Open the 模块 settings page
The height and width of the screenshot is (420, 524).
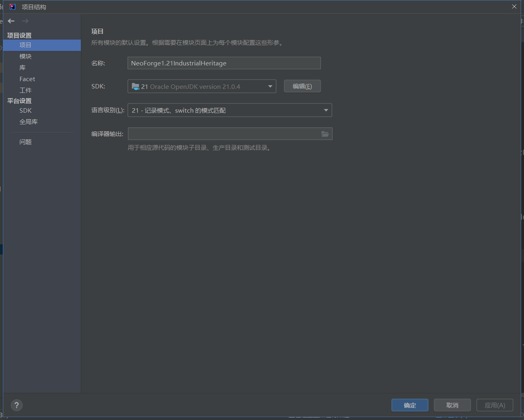[x=25, y=57]
